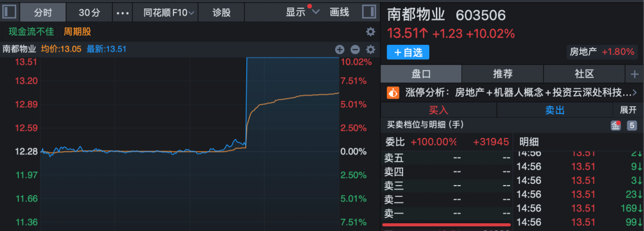Click the 买卖档位与明细 (手) heading

[x=426, y=124]
